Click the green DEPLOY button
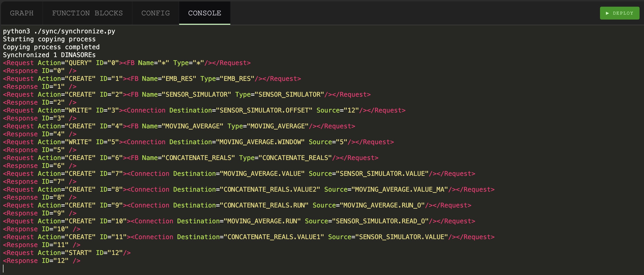Screen dimensions: 644x275 click(620, 13)
